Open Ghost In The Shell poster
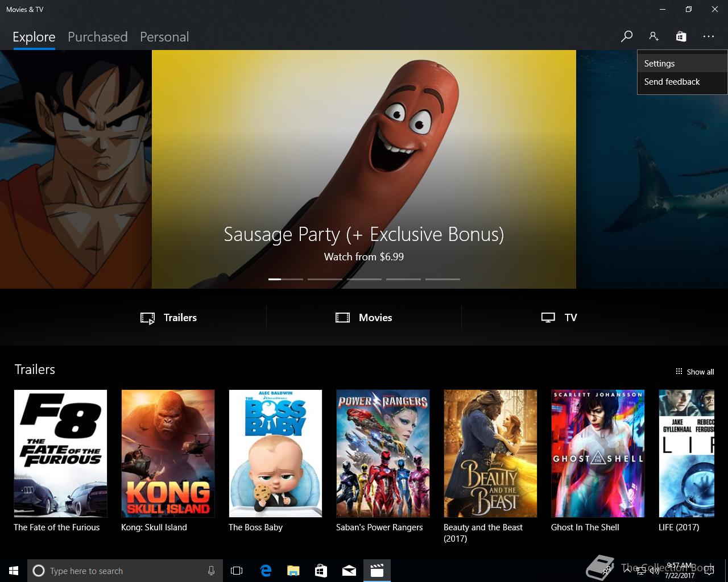Viewport: 728px width, 582px height. pyautogui.click(x=598, y=454)
